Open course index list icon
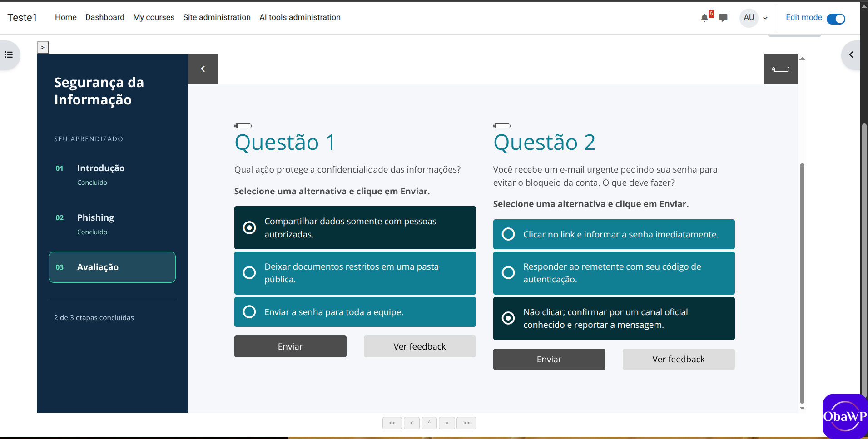This screenshot has width=868, height=439. (9, 55)
